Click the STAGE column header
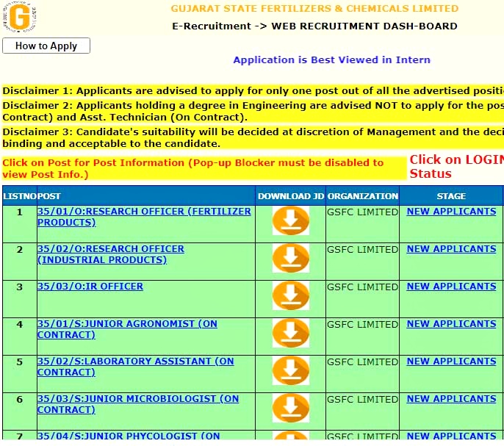The height and width of the screenshot is (446, 504). pyautogui.click(x=451, y=196)
